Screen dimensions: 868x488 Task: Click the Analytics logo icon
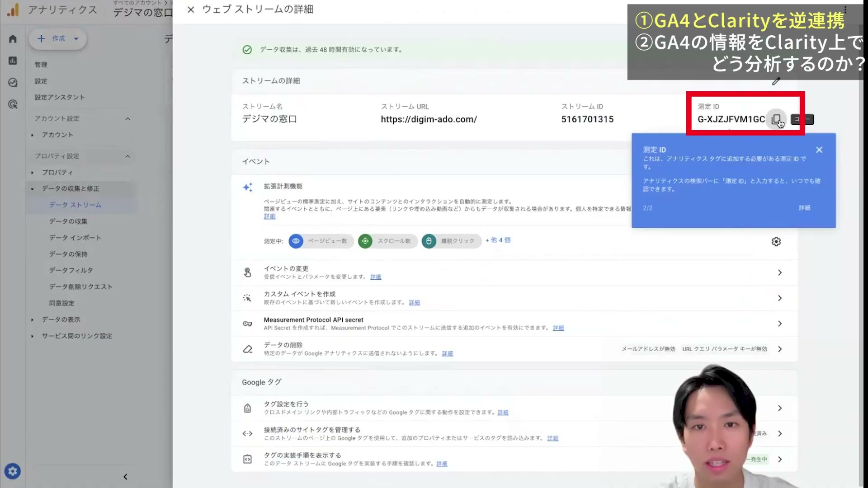click(x=13, y=9)
